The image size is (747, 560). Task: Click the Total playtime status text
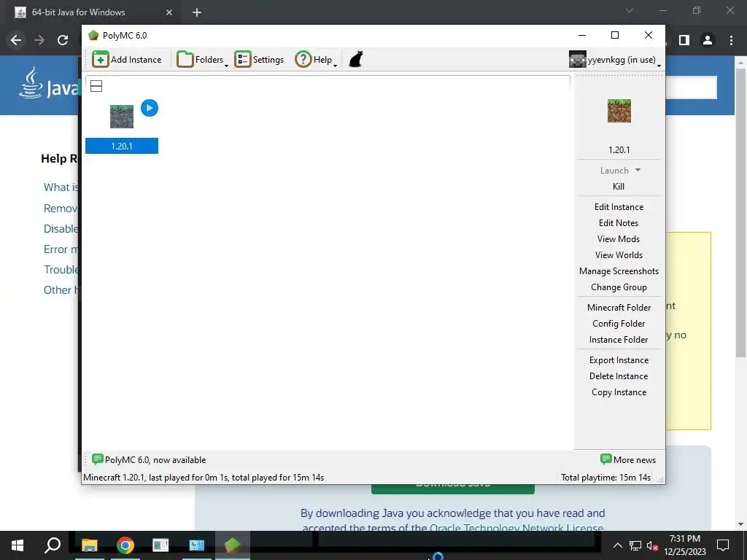pyautogui.click(x=605, y=478)
